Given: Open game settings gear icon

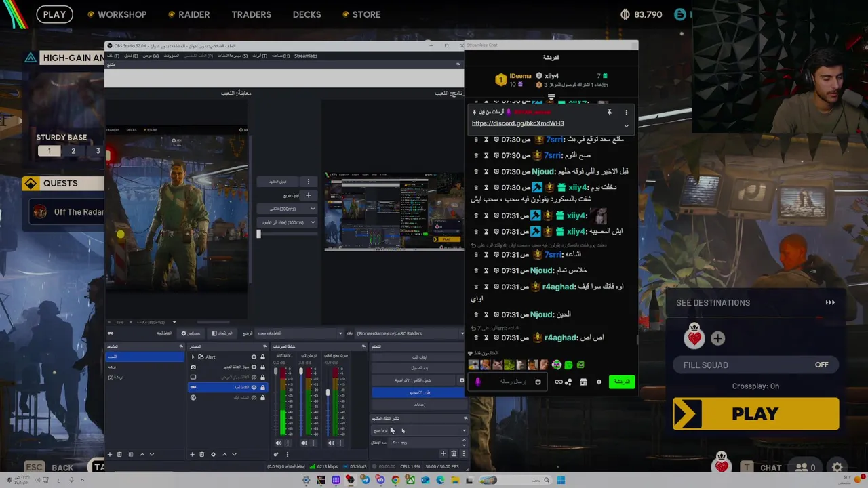Looking at the screenshot, I should point(837,467).
